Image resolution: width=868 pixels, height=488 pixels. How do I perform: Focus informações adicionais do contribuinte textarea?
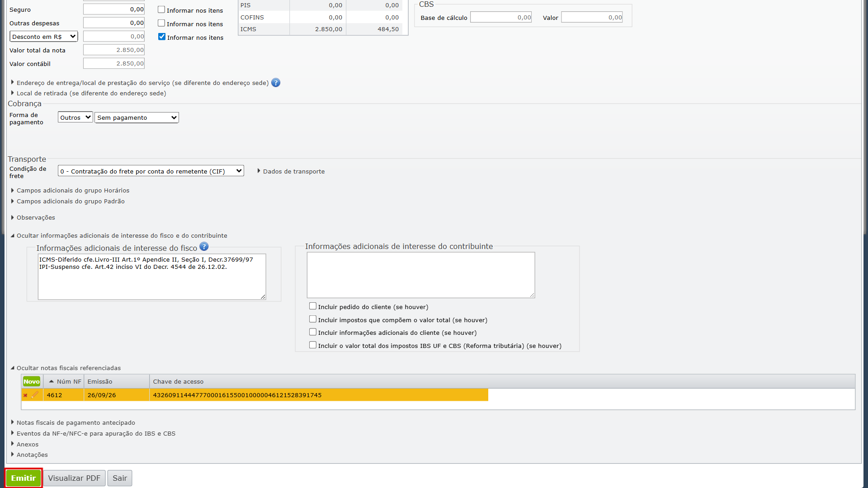421,275
